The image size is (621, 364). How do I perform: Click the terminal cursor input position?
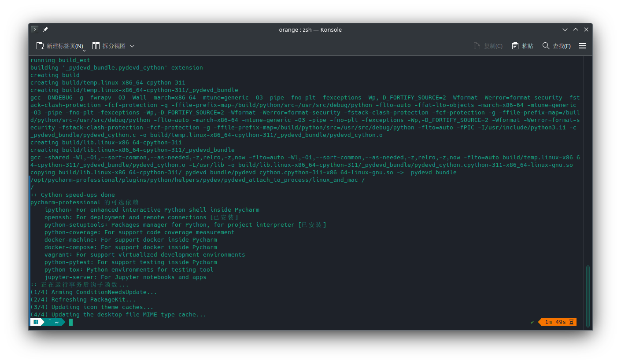[71, 322]
